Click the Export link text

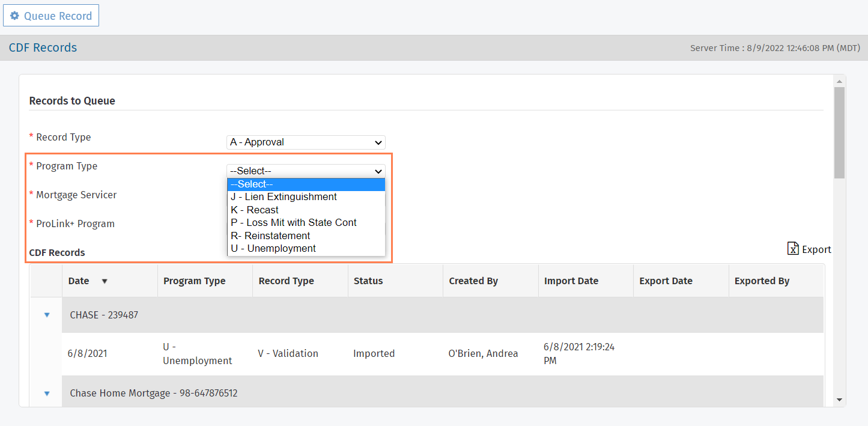click(x=816, y=249)
